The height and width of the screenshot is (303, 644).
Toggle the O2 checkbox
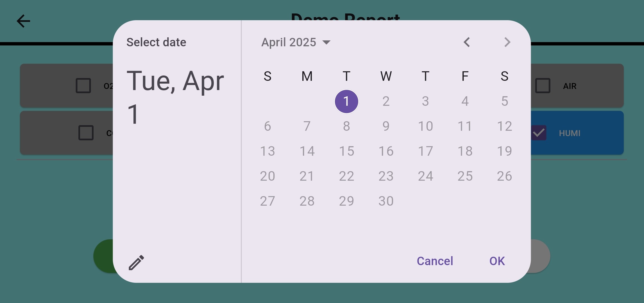click(83, 86)
